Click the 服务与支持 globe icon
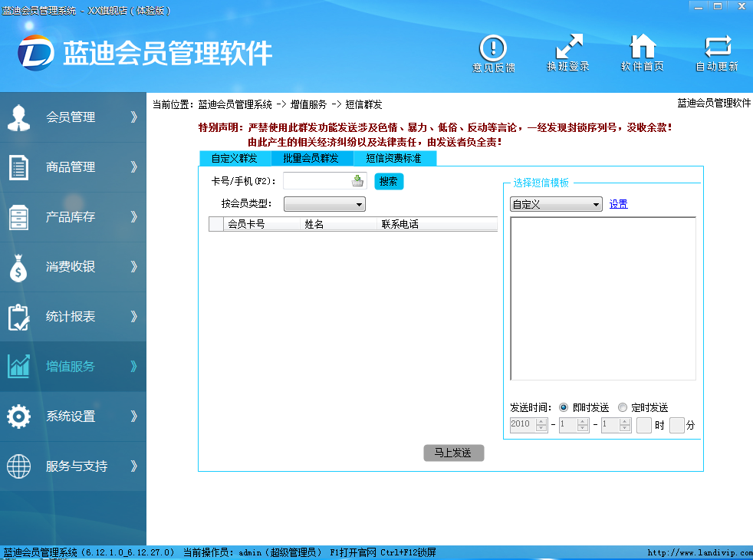The height and width of the screenshot is (560, 753). pyautogui.click(x=18, y=466)
